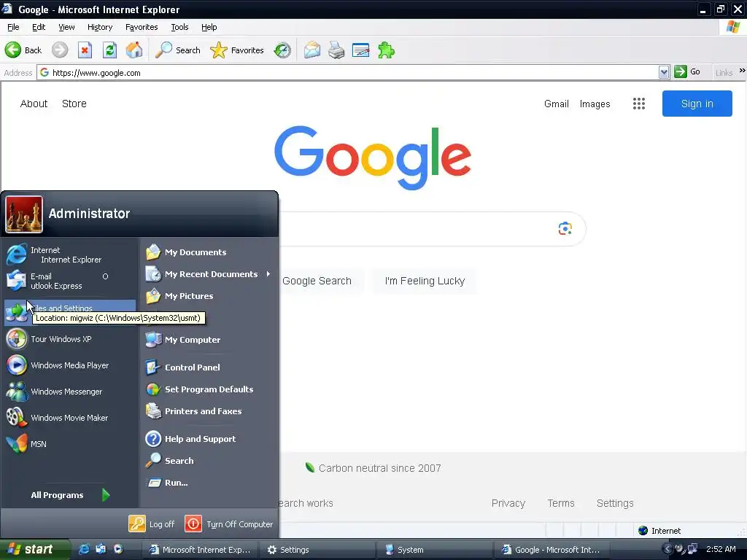Open Printers and Faxes
The image size is (747, 560).
coord(208,411)
